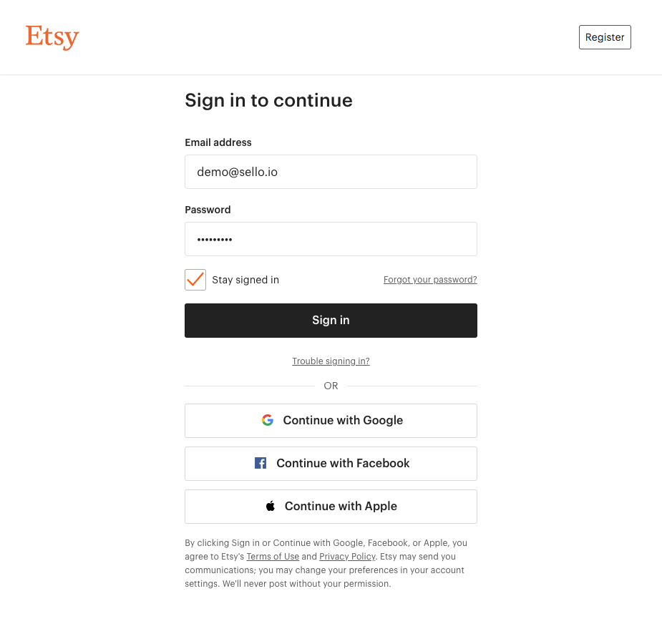Open the Register button in header
The height and width of the screenshot is (644, 662).
[605, 37]
